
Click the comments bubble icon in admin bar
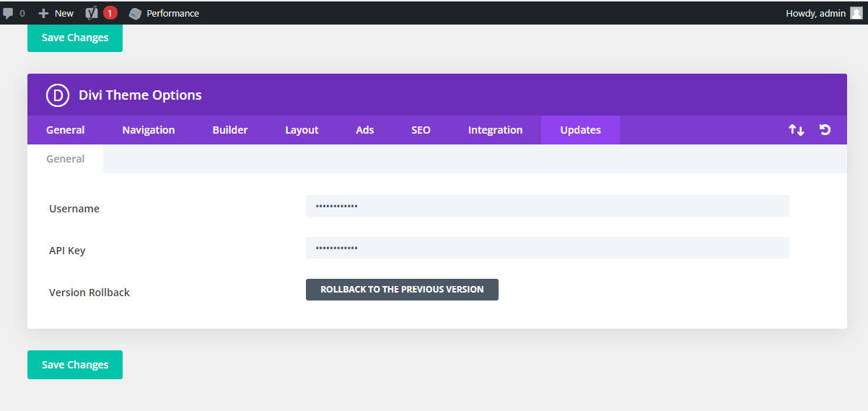(x=9, y=14)
